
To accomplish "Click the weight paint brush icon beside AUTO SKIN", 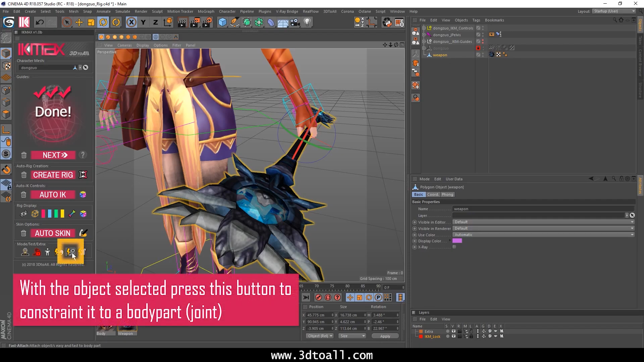I will [x=83, y=233].
